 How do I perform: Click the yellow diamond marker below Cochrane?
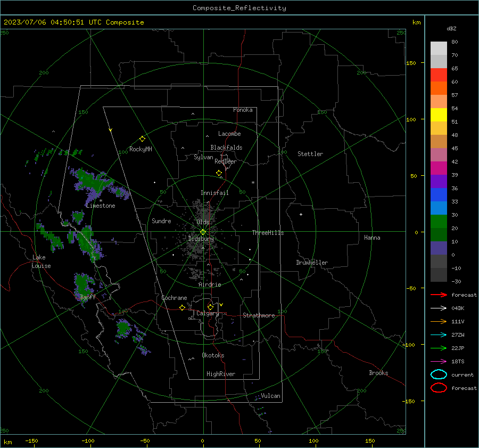click(x=182, y=307)
